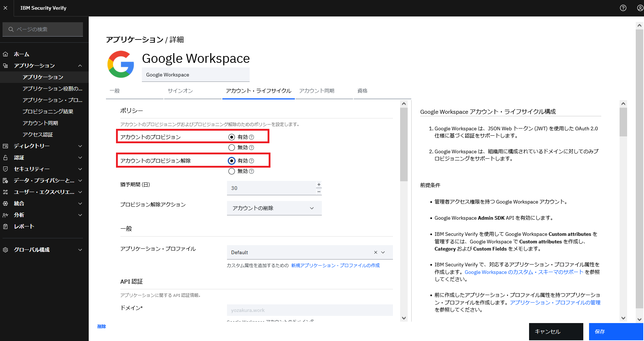Click the セキュリティー shield icon
This screenshot has height=341, width=644.
pos(5,169)
